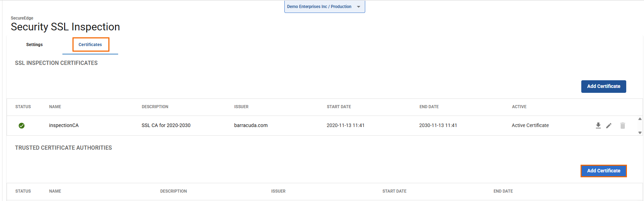Click the inspectionCA name cell
This screenshot has width=644, height=201.
[x=64, y=125]
